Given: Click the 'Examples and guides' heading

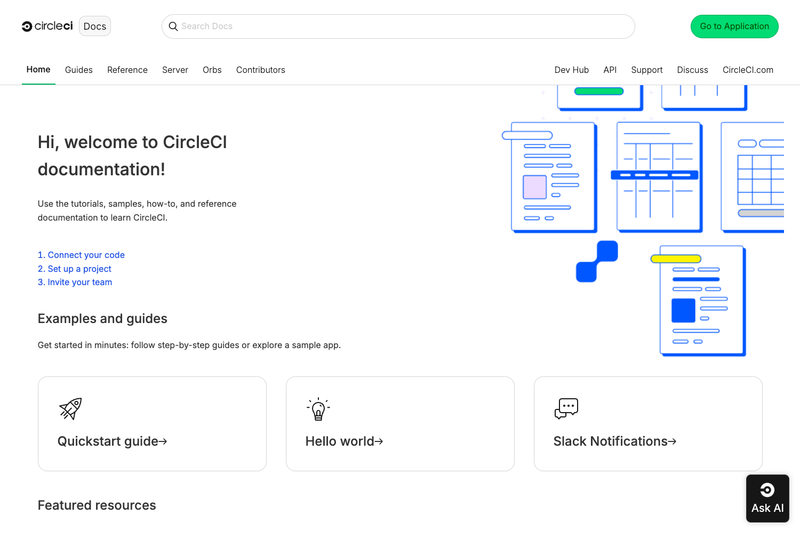Looking at the screenshot, I should coord(103,319).
